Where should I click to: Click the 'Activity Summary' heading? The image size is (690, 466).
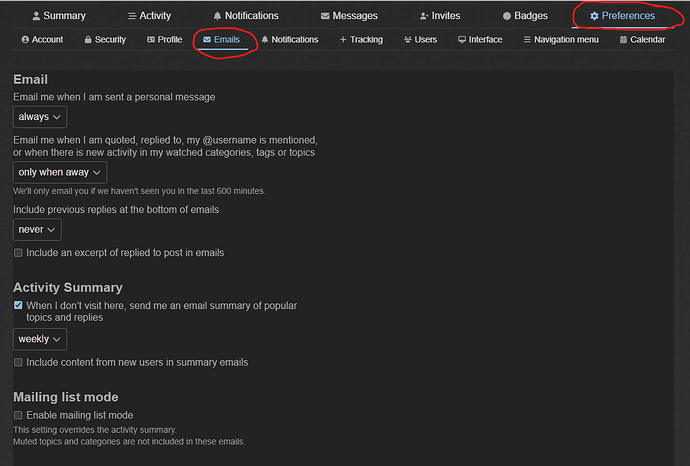click(68, 288)
